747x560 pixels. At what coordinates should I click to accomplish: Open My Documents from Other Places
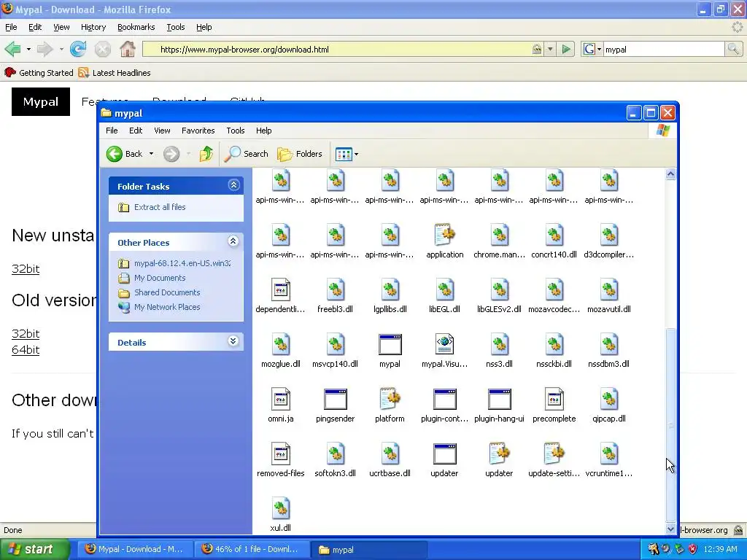(x=152, y=278)
